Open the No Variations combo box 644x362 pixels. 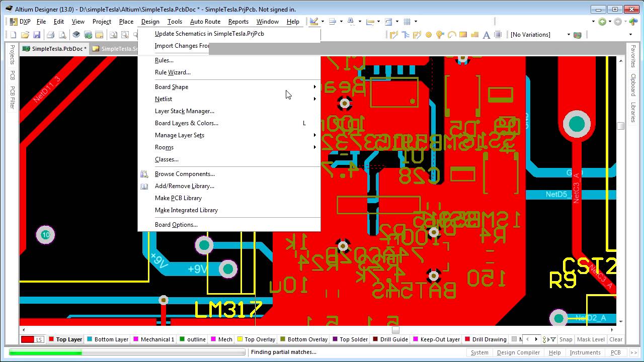coord(540,35)
